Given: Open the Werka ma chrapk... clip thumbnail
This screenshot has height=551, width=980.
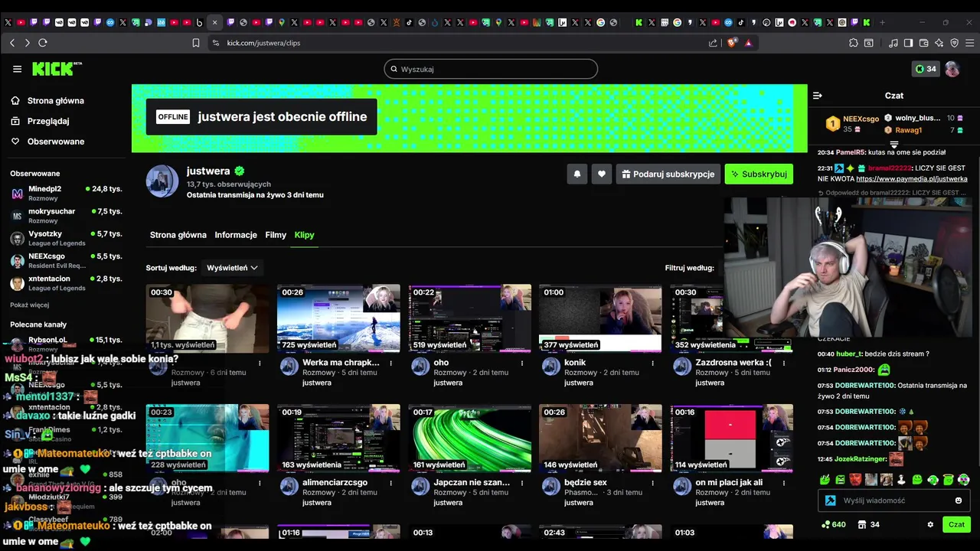Looking at the screenshot, I should pyautogui.click(x=338, y=318).
